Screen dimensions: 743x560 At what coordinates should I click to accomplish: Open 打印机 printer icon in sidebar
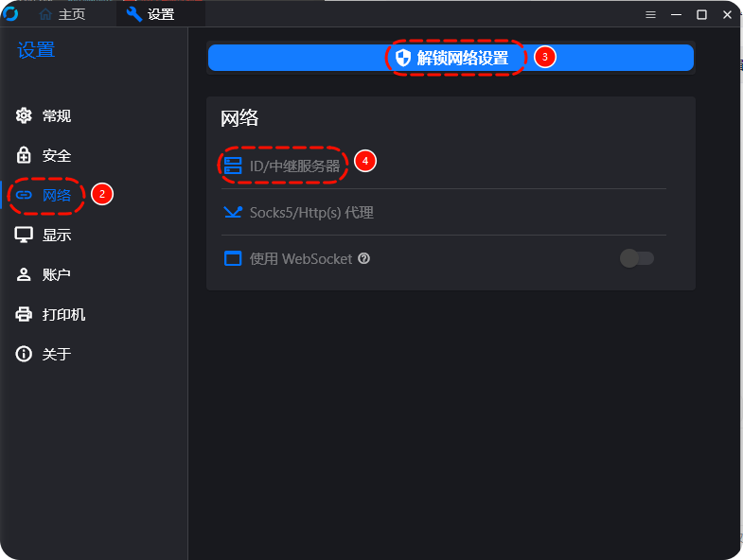click(24, 314)
